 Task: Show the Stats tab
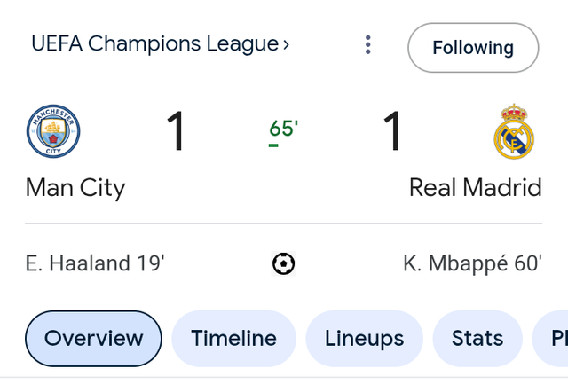tap(477, 339)
